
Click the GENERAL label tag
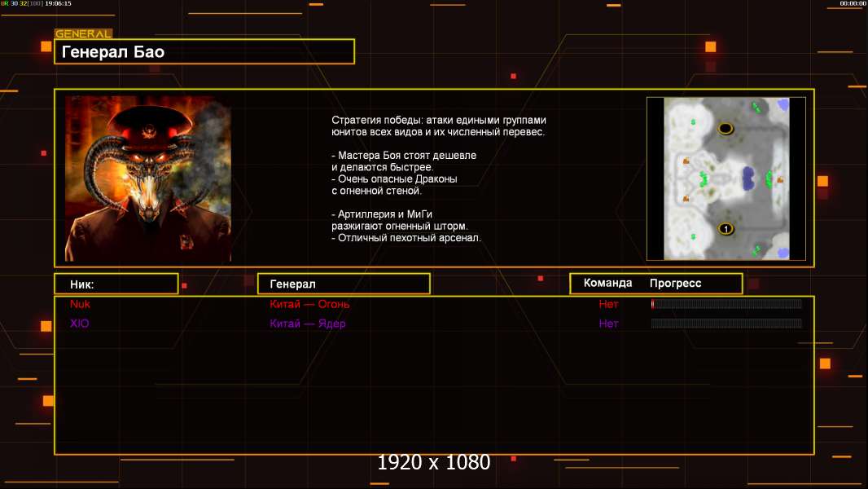84,33
